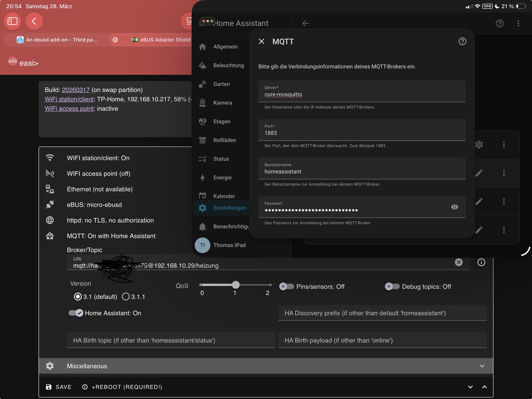Click the down chevron in the save bar
This screenshot has width=532, height=399.
click(x=470, y=387)
